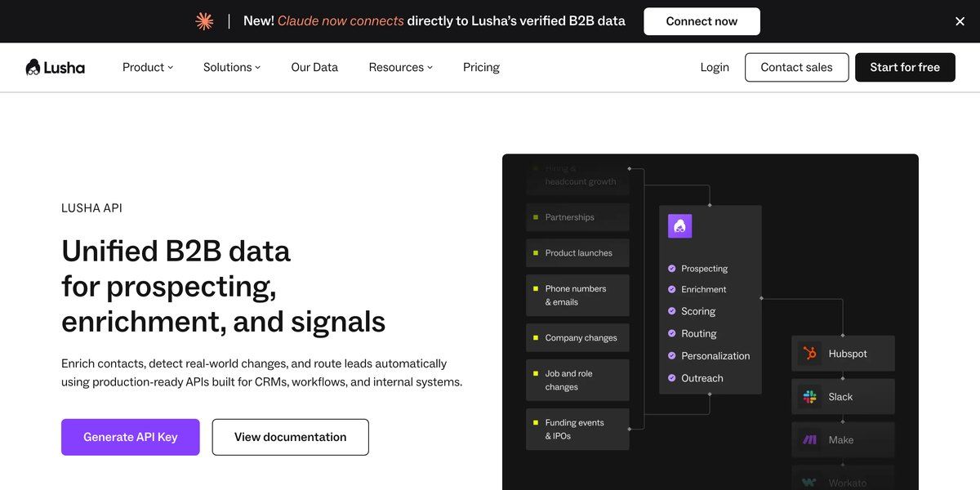This screenshot has width=980, height=490.
Task: Click the "Outreach" text in the diagram
Action: (702, 378)
